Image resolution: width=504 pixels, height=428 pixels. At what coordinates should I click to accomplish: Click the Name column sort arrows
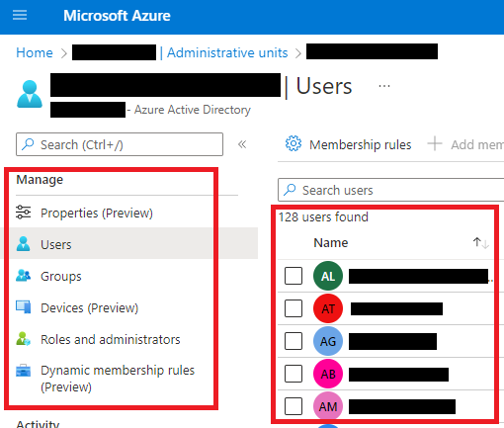point(480,243)
